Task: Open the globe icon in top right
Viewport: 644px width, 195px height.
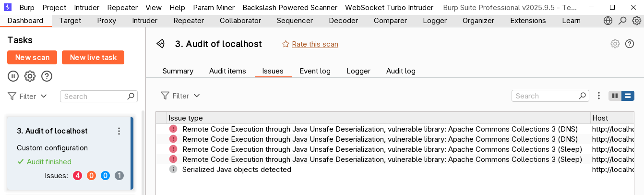Action: pyautogui.click(x=608, y=21)
